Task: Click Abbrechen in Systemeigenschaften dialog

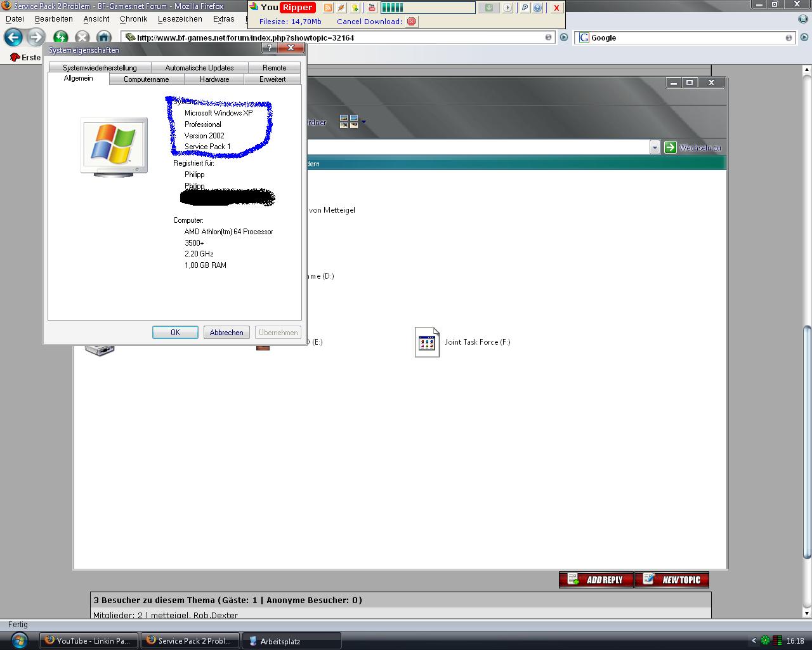Action: (226, 332)
